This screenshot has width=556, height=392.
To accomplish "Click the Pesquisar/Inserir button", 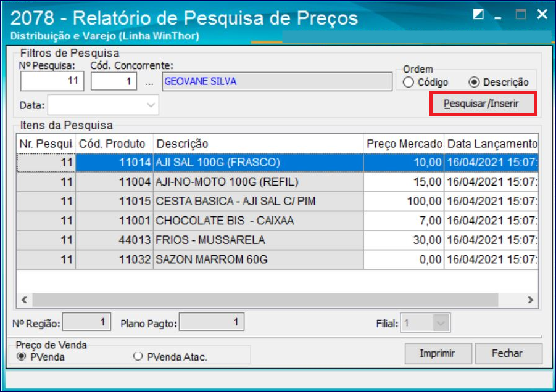I will pos(483,104).
